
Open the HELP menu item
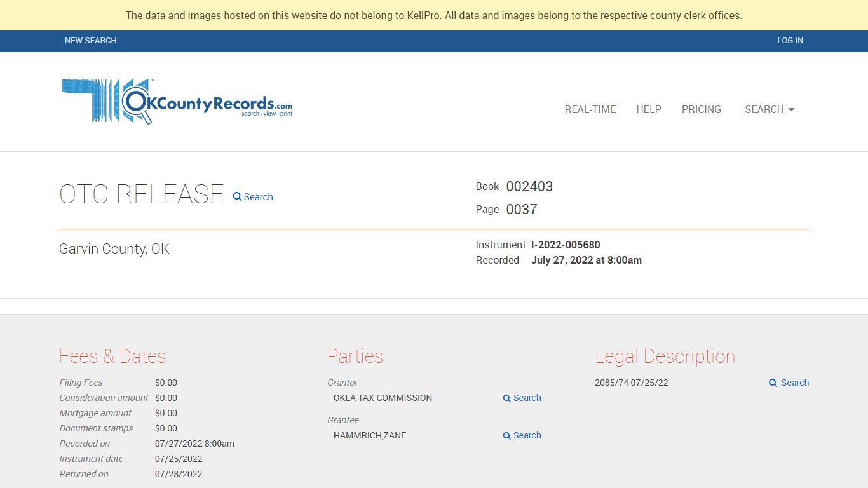pos(649,109)
